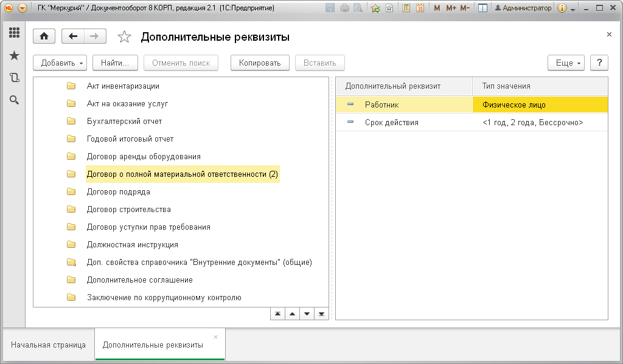The image size is (623, 364).
Task: Open the Добавить dropdown
Action: coord(60,63)
